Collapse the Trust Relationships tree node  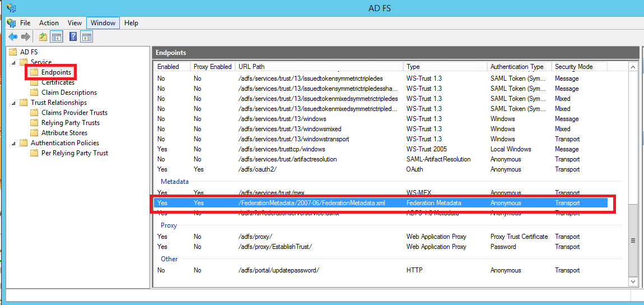tap(13, 103)
